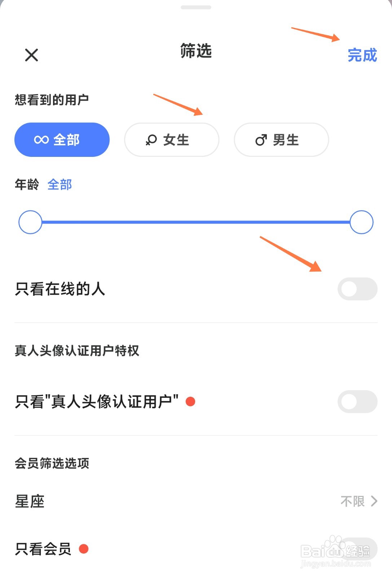Click the male symbol icon
Screen dimensions: 392x577
coord(261,140)
